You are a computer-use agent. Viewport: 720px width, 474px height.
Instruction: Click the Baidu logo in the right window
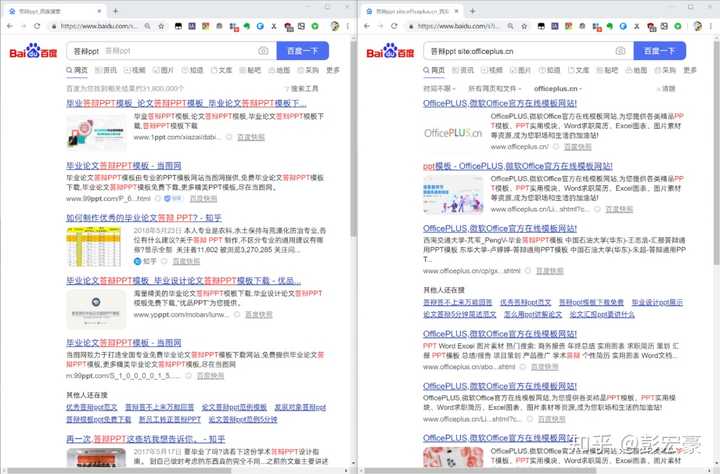click(390, 51)
